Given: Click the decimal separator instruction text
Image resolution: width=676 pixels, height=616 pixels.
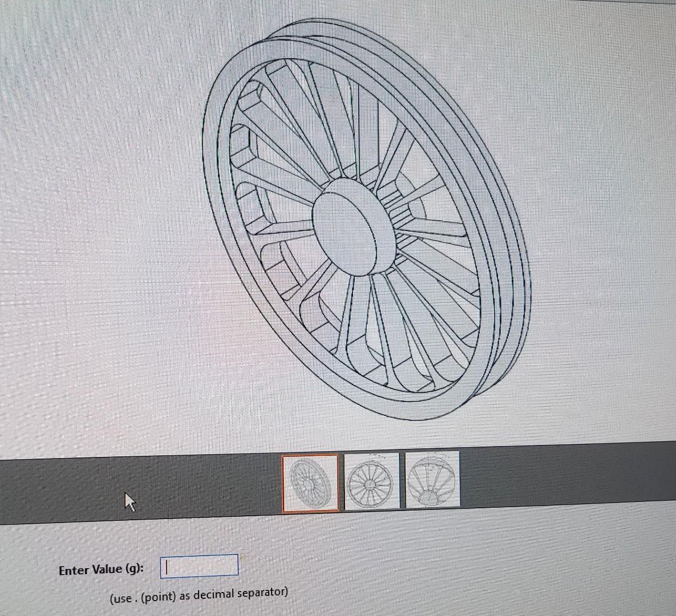Looking at the screenshot, I should pos(200,593).
